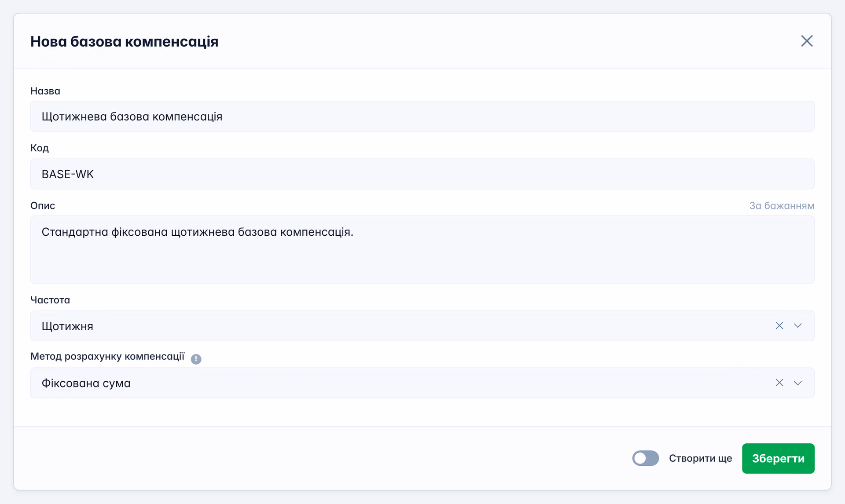Expand the Частота dropdown chevron
Image resolution: width=845 pixels, height=504 pixels.
tap(797, 325)
